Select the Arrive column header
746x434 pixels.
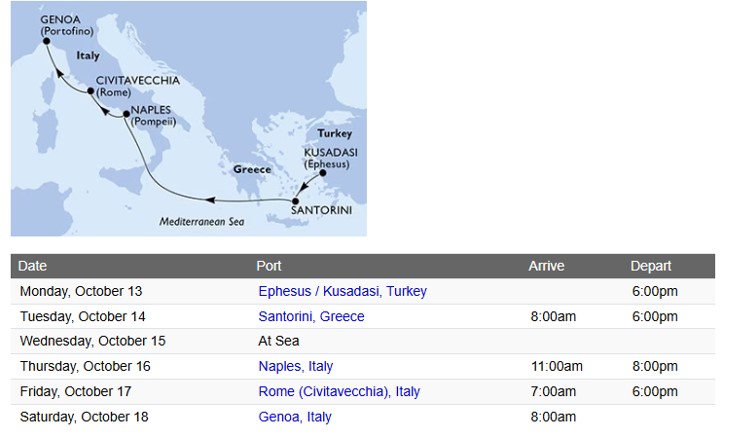click(x=546, y=266)
